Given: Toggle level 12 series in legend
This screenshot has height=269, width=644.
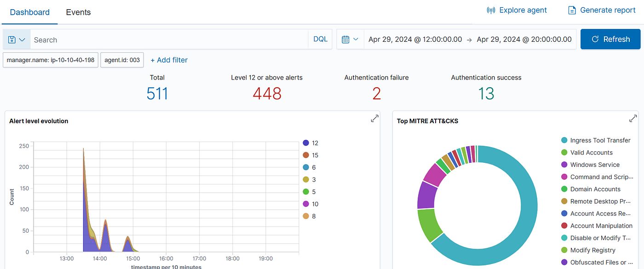Looking at the screenshot, I should pyautogui.click(x=310, y=143).
